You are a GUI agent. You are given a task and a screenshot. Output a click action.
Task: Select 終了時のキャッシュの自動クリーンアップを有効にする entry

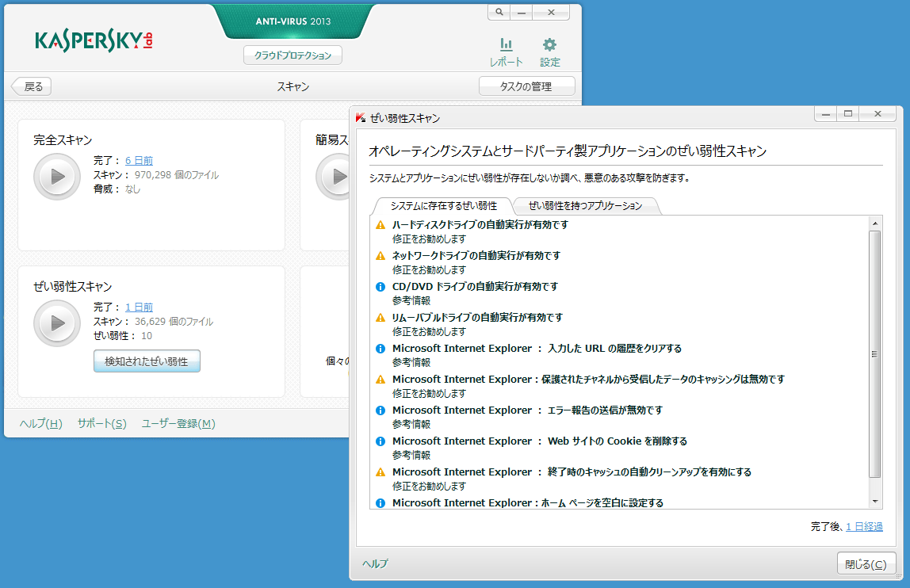[572, 472]
